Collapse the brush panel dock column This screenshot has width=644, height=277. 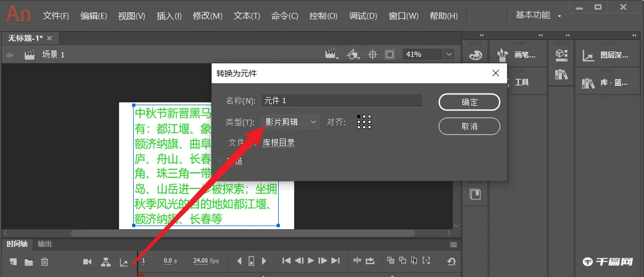coord(540,35)
